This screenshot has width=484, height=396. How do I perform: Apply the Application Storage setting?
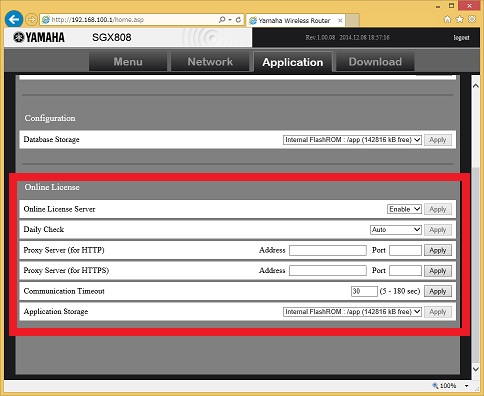(438, 312)
